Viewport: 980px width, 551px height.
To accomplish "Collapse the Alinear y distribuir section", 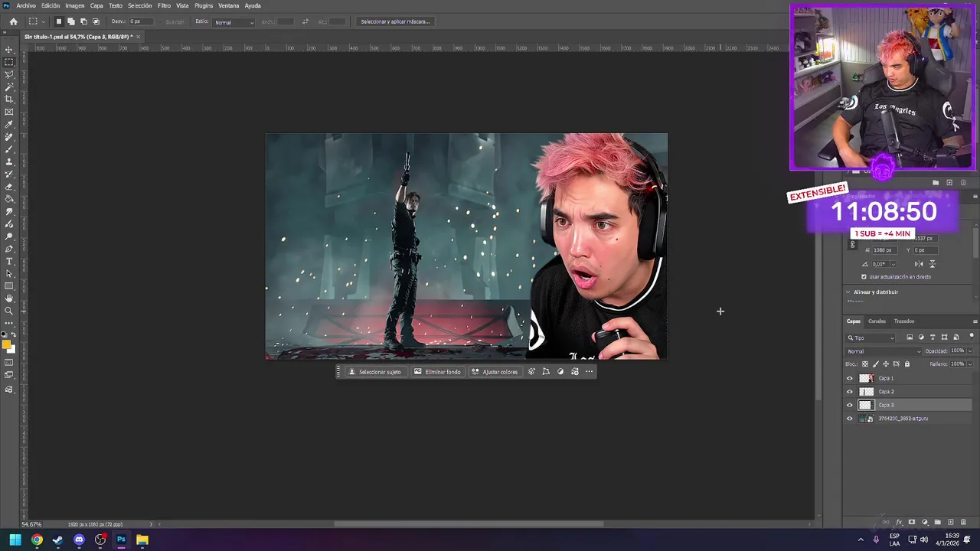I will (x=848, y=292).
